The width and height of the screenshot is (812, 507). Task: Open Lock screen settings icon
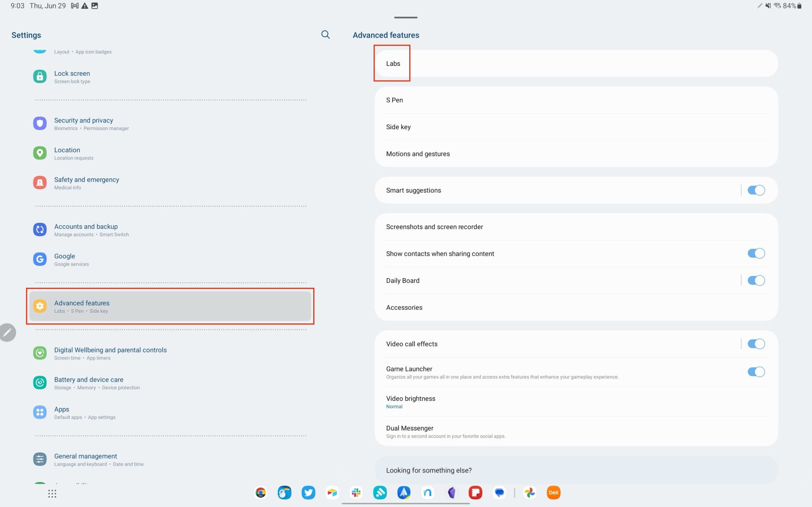point(40,77)
